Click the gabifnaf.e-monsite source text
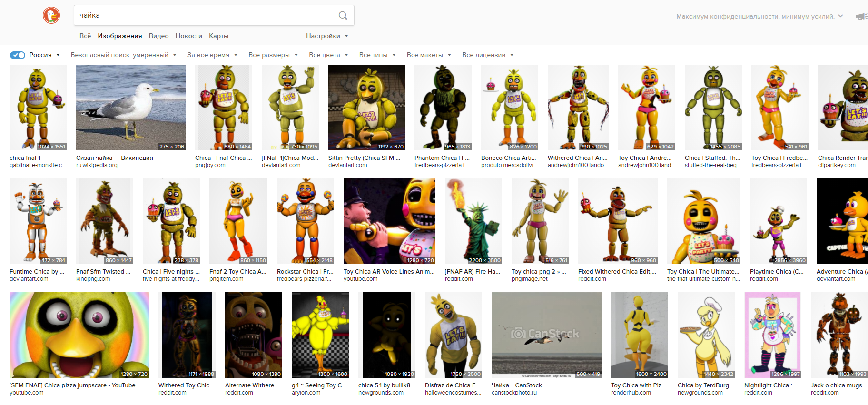Image resolution: width=868 pixels, height=405 pixels. [38, 165]
